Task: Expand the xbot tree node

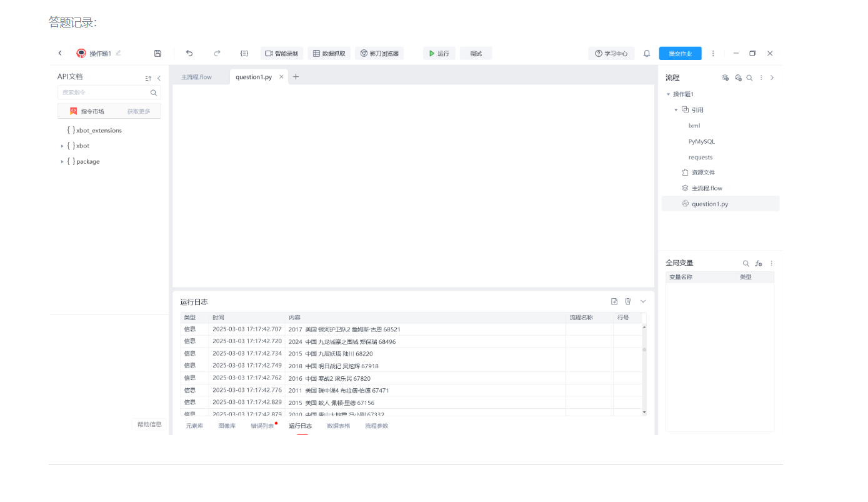Action: coord(62,146)
